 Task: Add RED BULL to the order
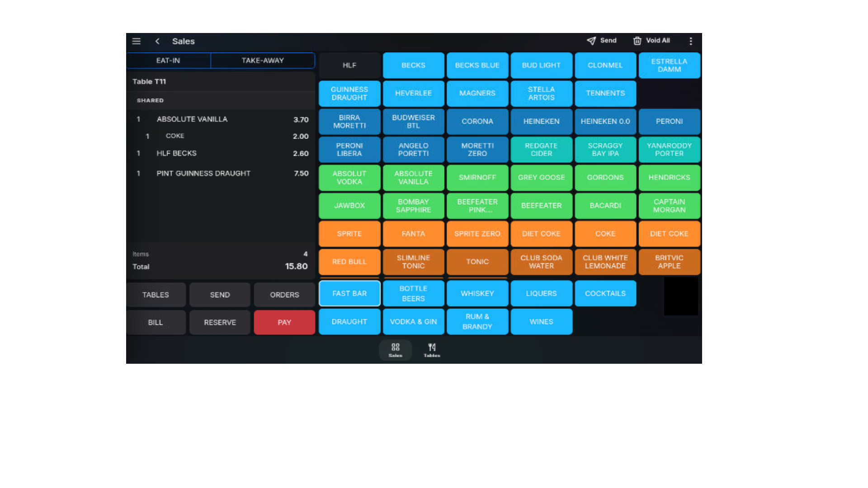[x=349, y=262]
